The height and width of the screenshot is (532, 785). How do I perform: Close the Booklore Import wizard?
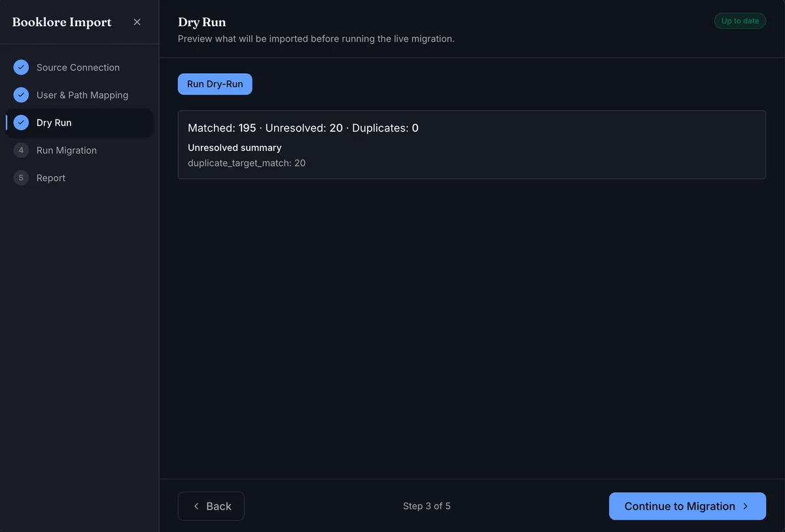137,22
